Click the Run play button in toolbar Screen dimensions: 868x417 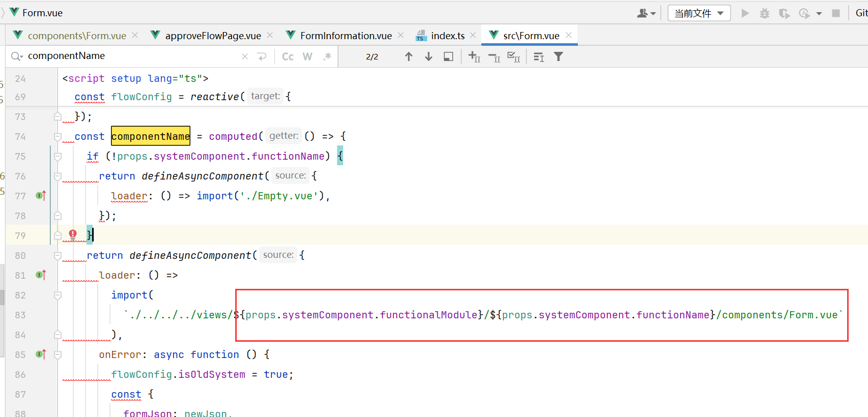(745, 13)
